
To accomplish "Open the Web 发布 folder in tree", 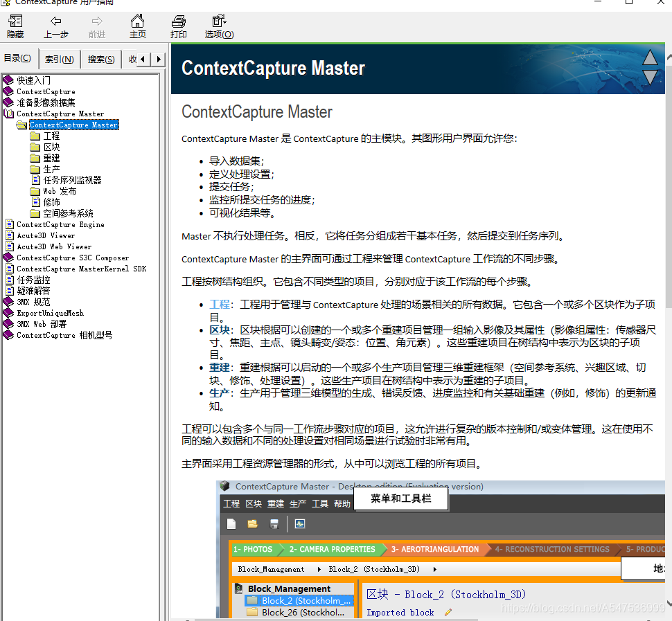I will 53,191.
